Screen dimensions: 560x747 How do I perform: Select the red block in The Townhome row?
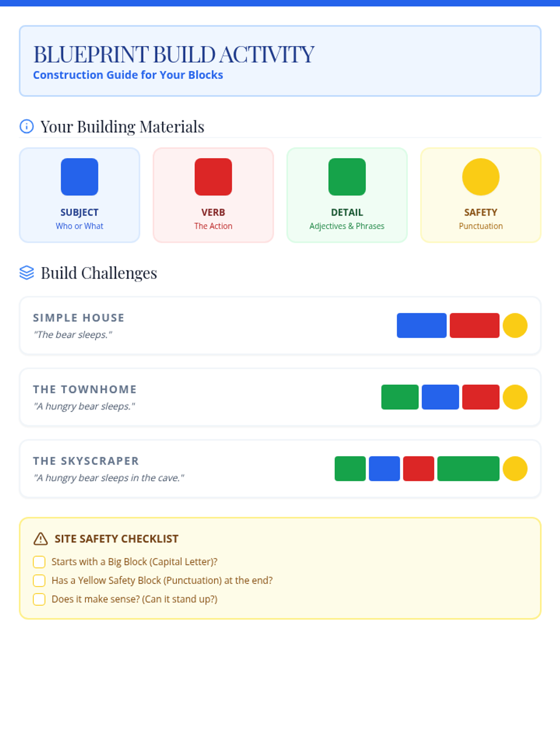tap(481, 397)
